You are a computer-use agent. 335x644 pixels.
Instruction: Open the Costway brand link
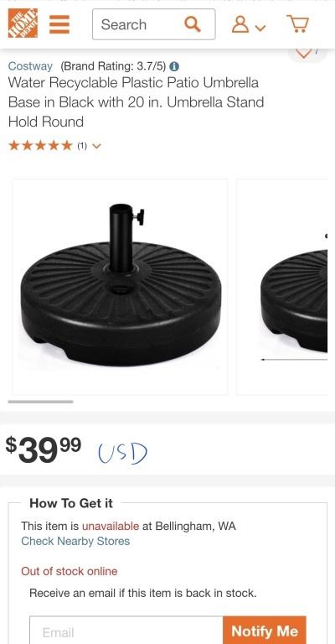click(30, 65)
